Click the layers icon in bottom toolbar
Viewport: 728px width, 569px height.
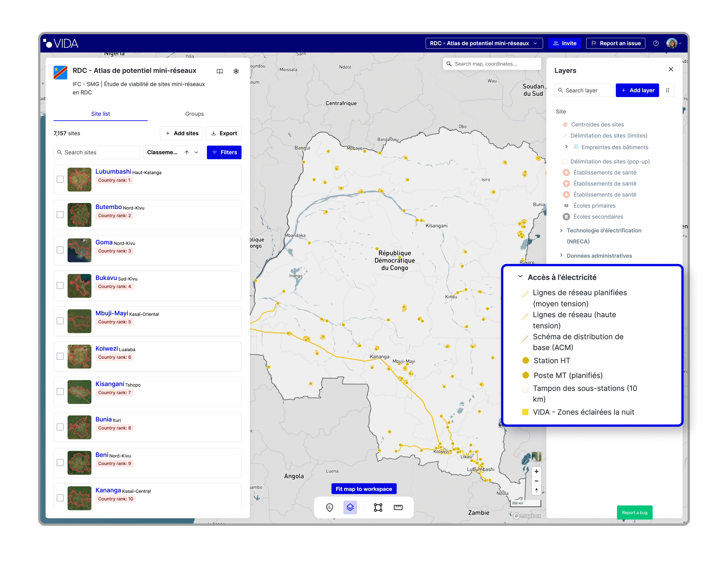[x=350, y=507]
